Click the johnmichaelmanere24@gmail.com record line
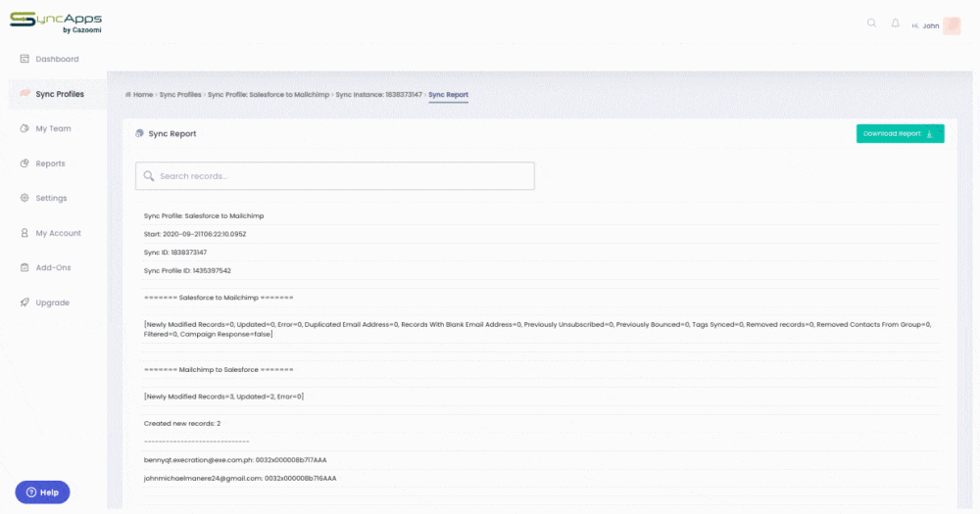This screenshot has height=514, width=980. click(240, 479)
